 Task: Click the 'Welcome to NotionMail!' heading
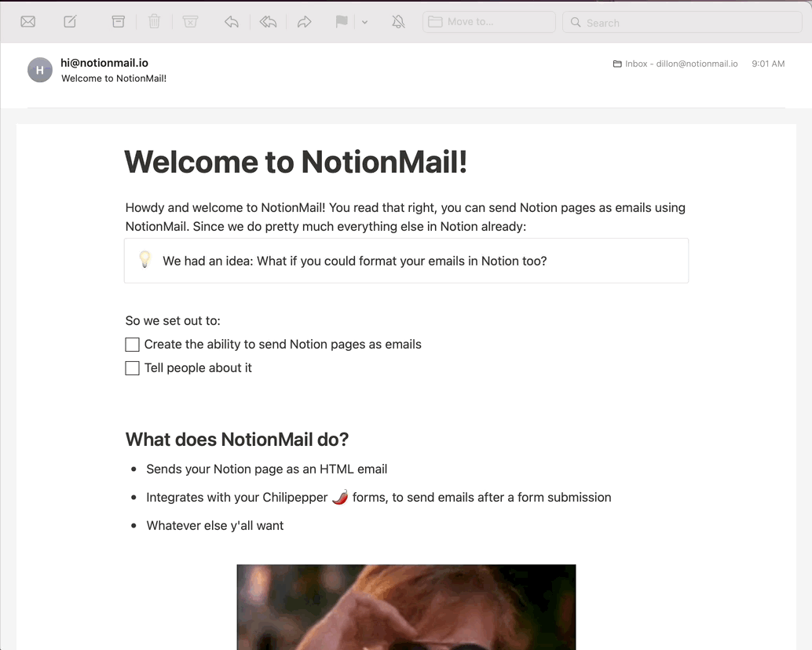(296, 162)
